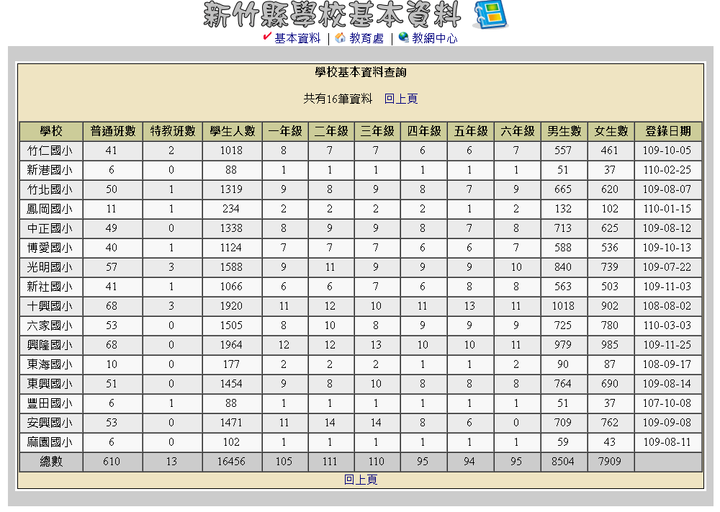Select the 六家國小 school cell

coord(51,326)
